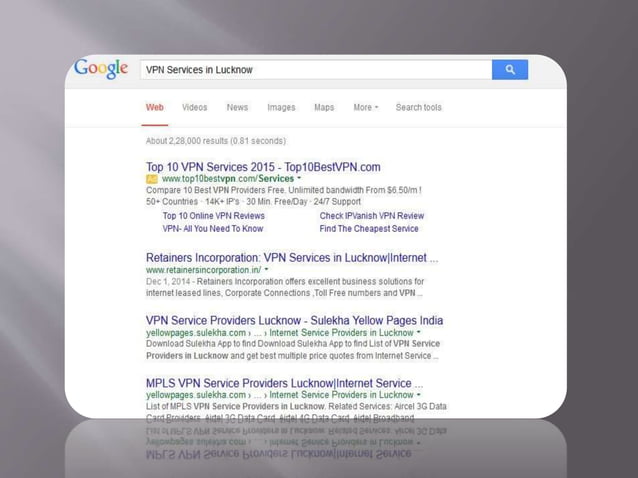Screen dimensions: 638x478
Task: Open MPLS VPN Service Providers Lucknow result
Action: (x=284, y=383)
